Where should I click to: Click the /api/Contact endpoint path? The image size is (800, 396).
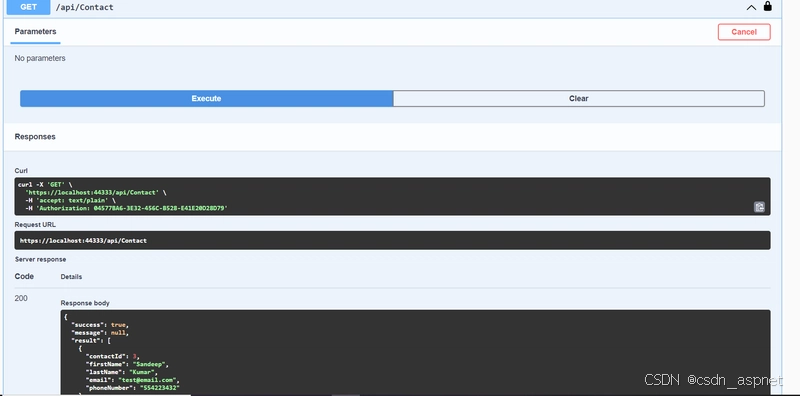[x=85, y=7]
